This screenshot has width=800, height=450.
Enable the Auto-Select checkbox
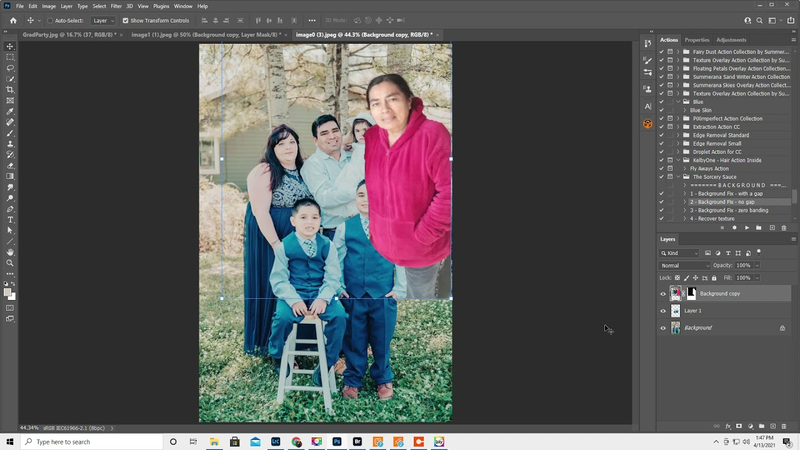(x=50, y=20)
